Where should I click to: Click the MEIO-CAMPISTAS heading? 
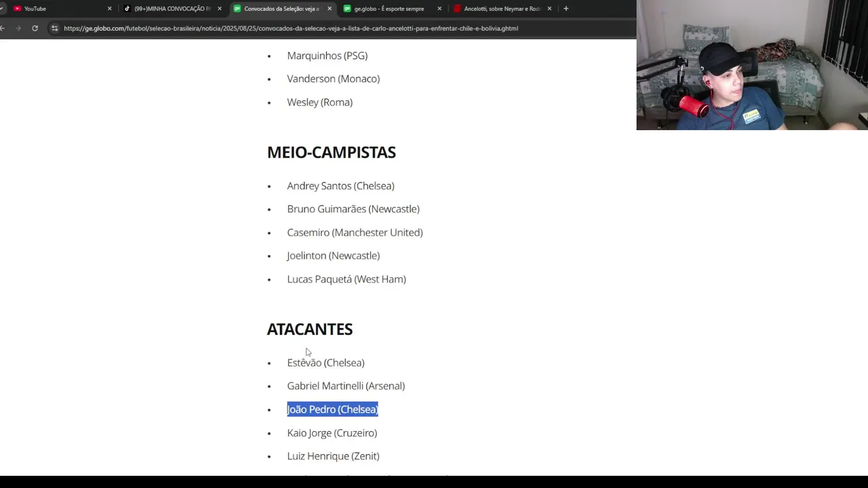click(331, 152)
